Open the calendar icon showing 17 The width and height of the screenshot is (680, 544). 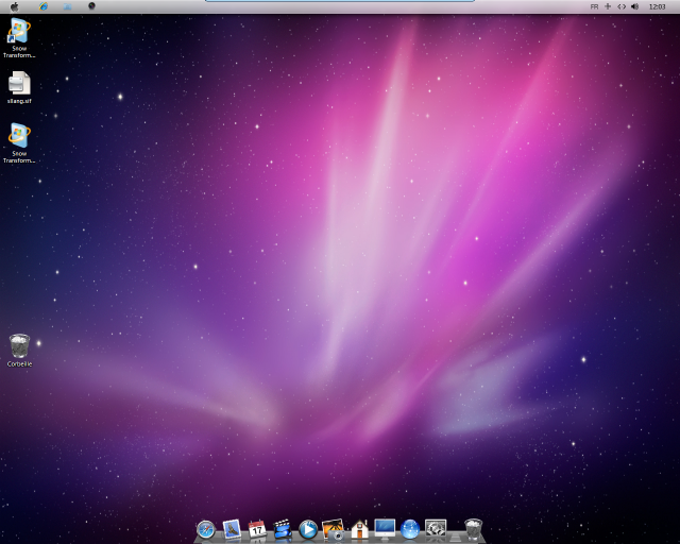tap(257, 529)
